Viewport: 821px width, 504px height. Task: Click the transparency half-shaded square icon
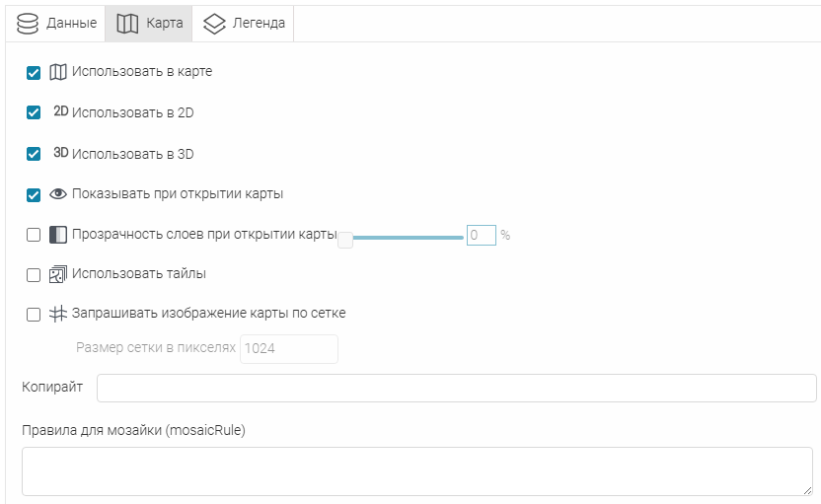coord(58,235)
